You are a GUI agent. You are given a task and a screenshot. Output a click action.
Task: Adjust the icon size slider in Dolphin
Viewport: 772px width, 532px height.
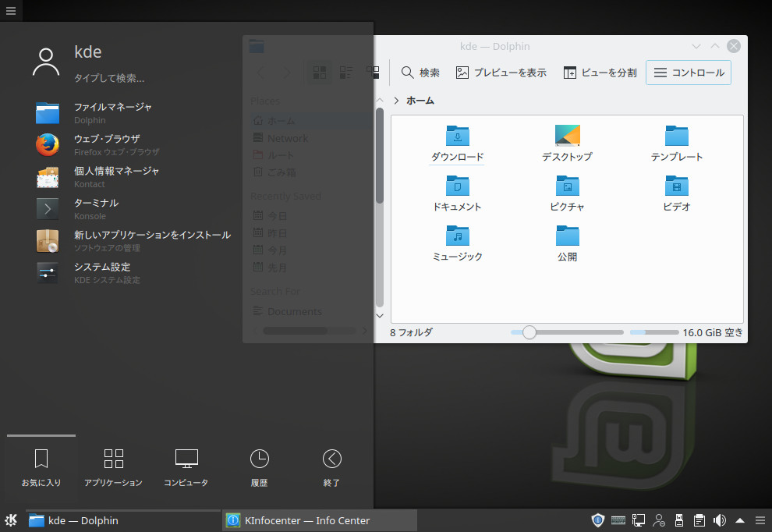tap(529, 332)
